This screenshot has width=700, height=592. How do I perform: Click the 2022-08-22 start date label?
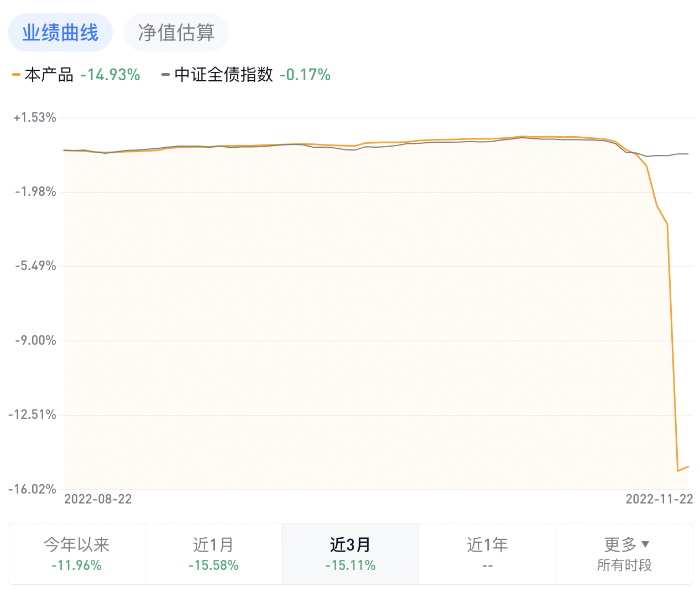coord(98,499)
